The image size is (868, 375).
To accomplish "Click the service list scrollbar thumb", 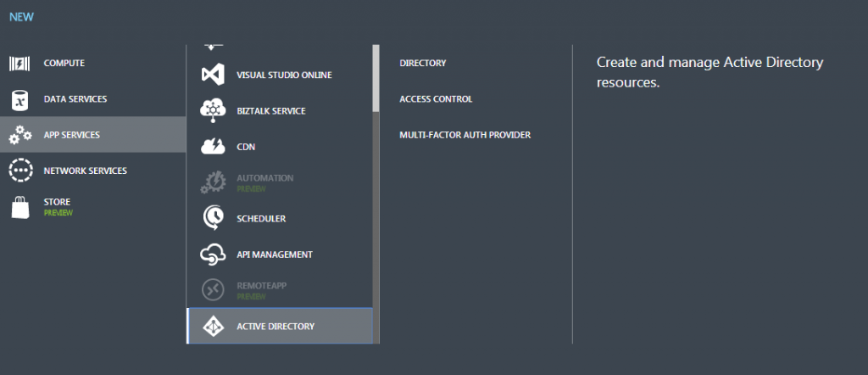I will [376, 78].
